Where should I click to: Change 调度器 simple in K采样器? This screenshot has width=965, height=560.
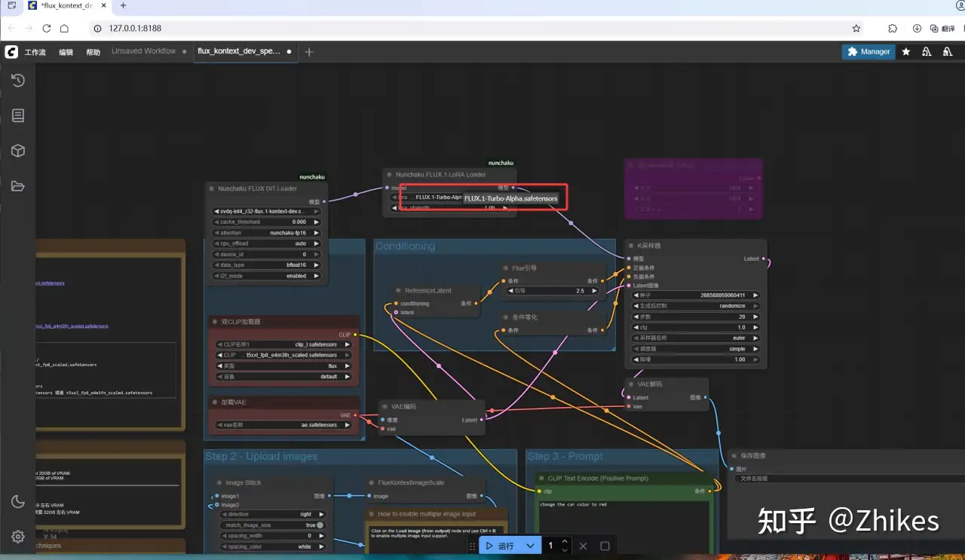click(697, 349)
